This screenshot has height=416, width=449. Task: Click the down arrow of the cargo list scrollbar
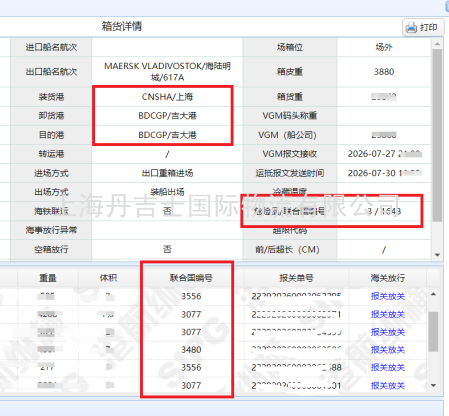coord(433,385)
